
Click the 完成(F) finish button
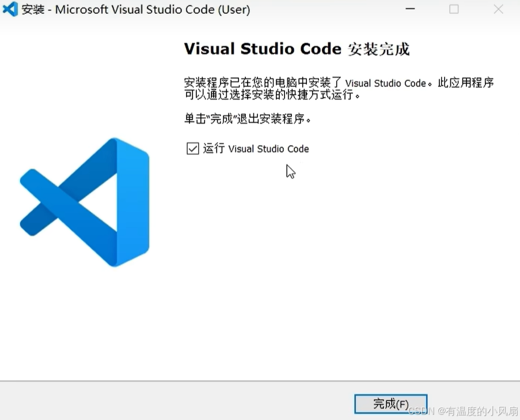click(x=390, y=404)
